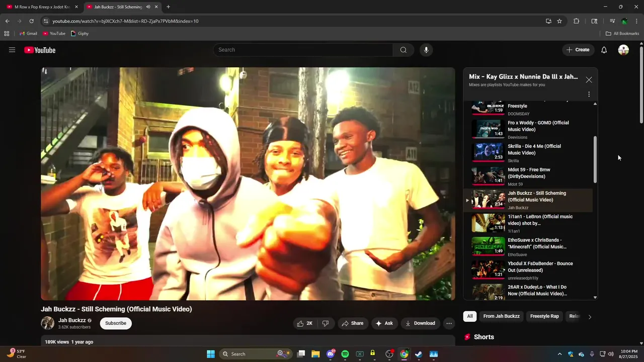Viewport: 644px width, 362px height.
Task: Open Discord from the taskbar
Action: point(331,354)
